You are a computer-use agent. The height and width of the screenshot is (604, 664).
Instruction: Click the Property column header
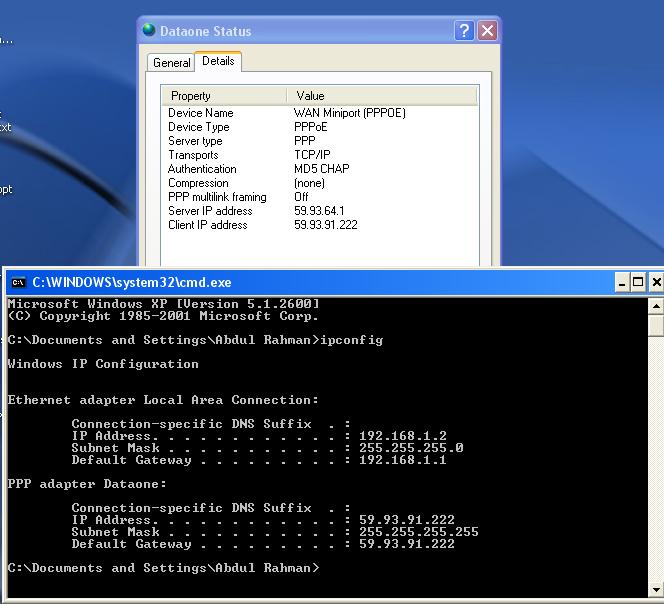click(x=224, y=96)
